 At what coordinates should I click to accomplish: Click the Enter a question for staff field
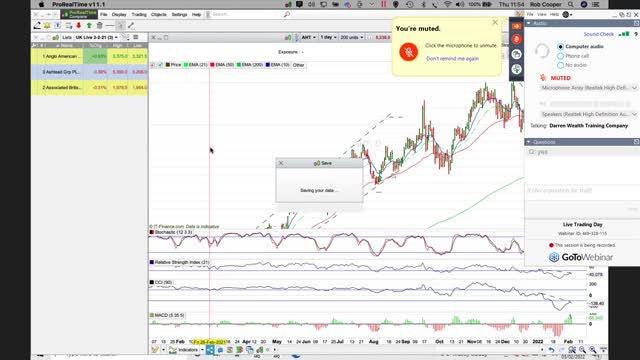(582, 191)
